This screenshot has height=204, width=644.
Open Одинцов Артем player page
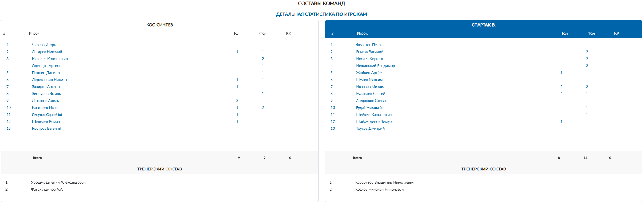point(46,66)
